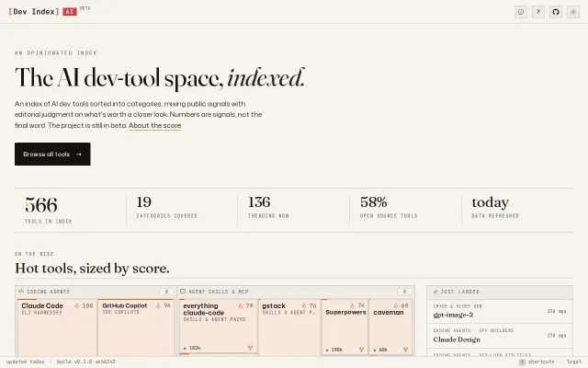Click the icon beside Just Landed
588x368 pixels.
(x=435, y=292)
